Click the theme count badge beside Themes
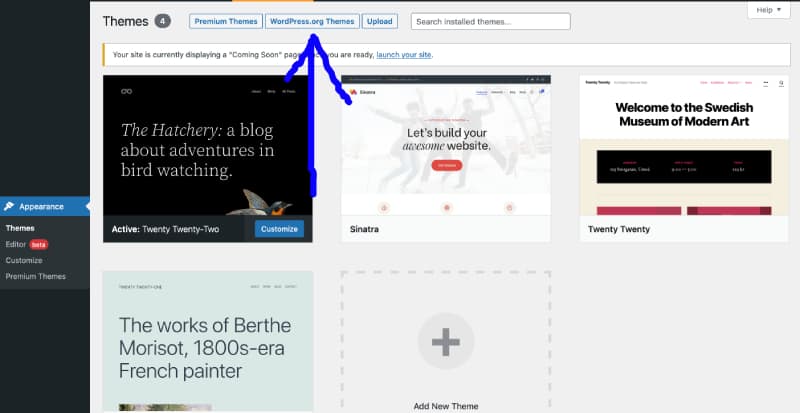The image size is (800, 413). 163,21
